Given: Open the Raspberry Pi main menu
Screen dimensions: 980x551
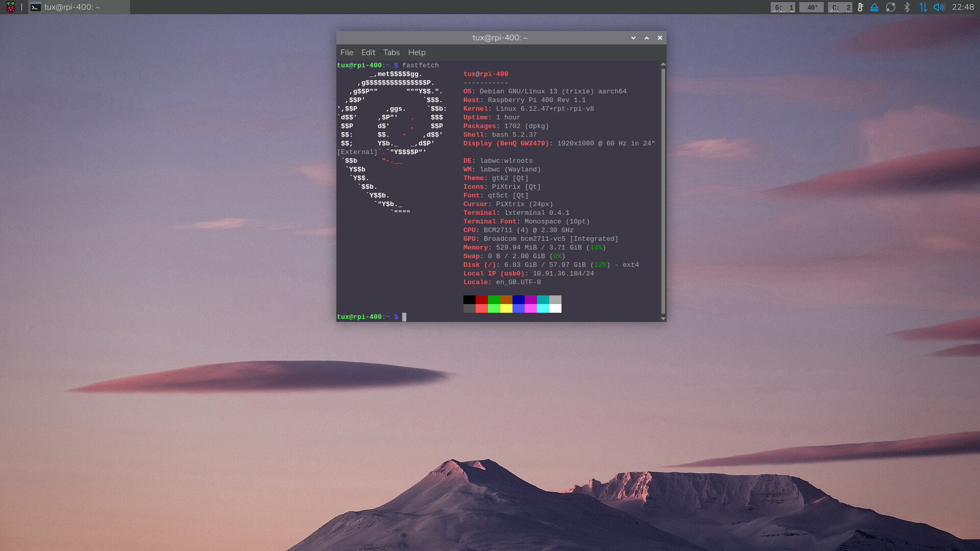Looking at the screenshot, I should click(x=10, y=7).
